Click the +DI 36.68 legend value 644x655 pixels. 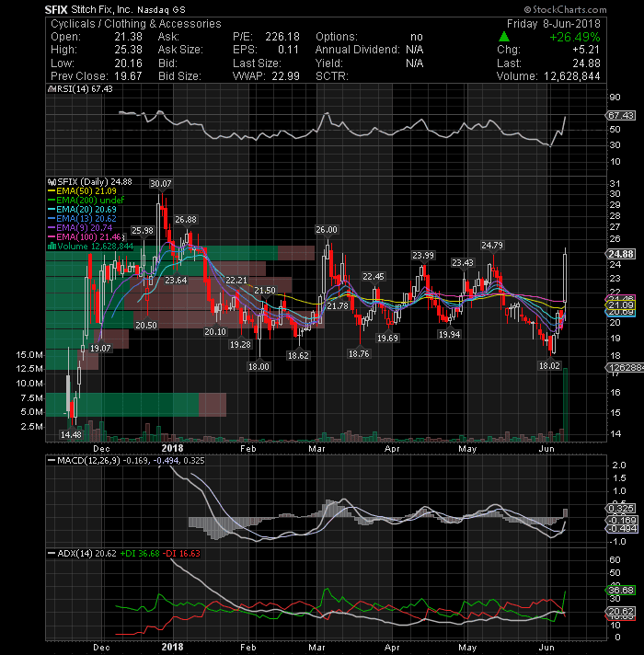(140, 554)
